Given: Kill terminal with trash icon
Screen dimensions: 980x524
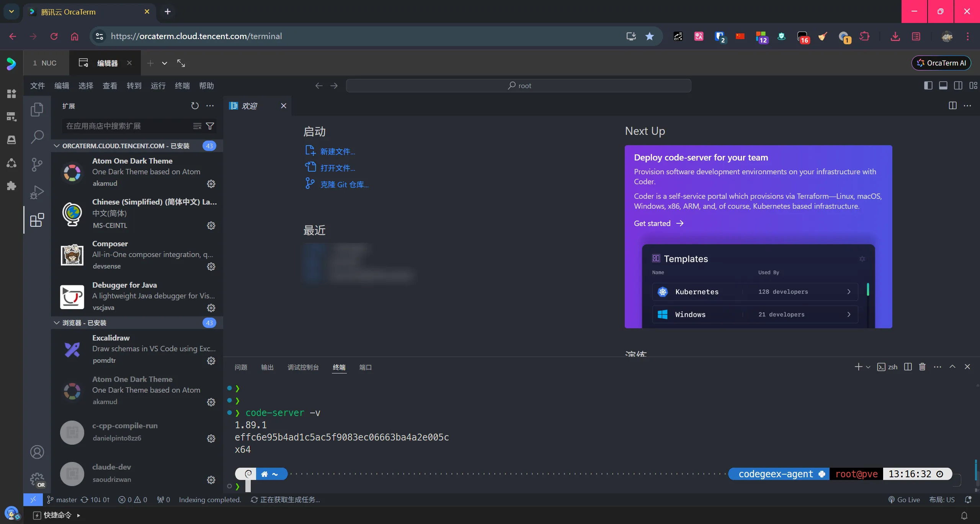Looking at the screenshot, I should coord(922,367).
